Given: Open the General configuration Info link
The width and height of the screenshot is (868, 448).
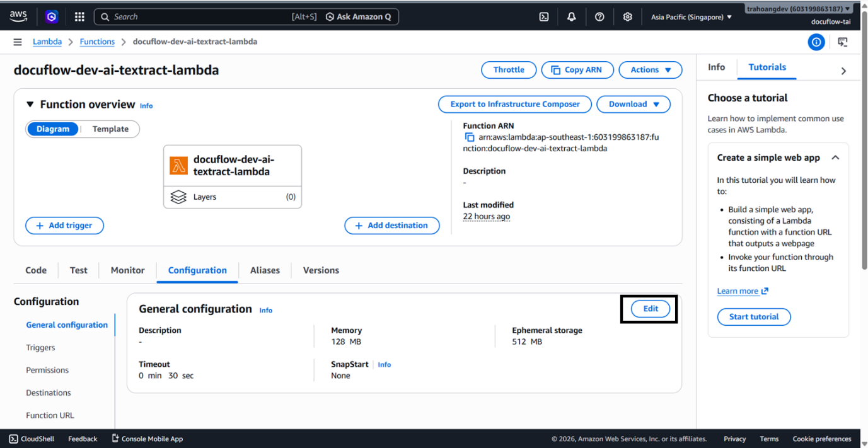Looking at the screenshot, I should coord(266,310).
